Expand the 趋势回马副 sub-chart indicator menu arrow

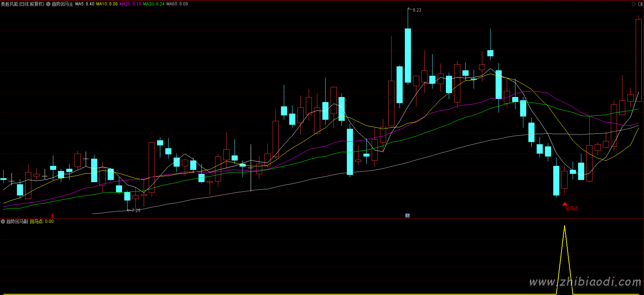pyautogui.click(x=3, y=221)
